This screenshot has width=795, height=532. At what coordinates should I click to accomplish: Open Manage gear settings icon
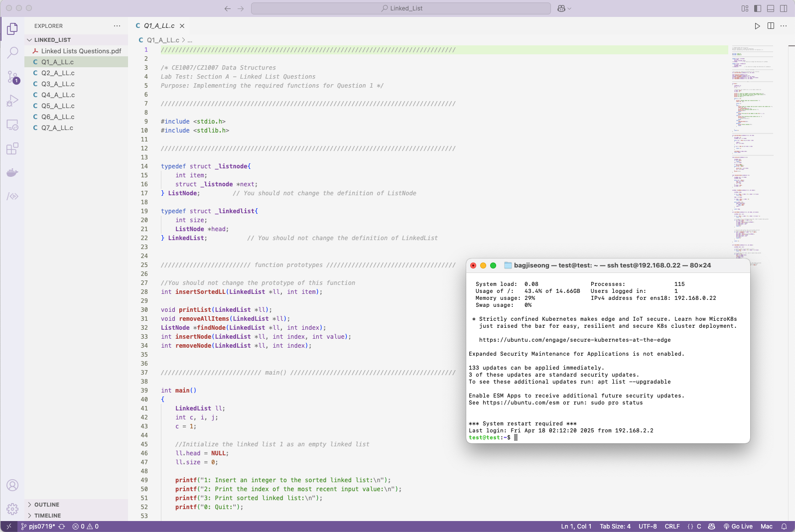tap(12, 509)
